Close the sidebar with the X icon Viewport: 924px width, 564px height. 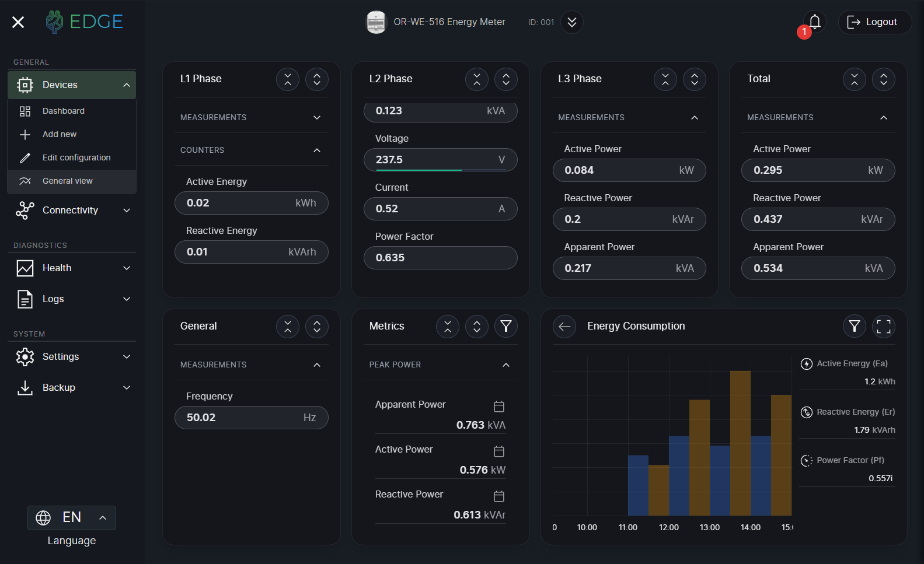tap(18, 22)
